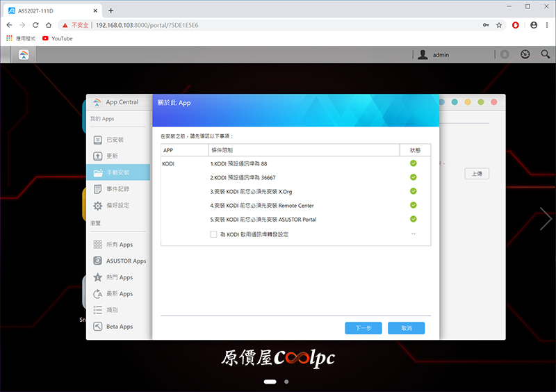Select the Beta Apps icon
The width and height of the screenshot is (556, 392).
click(x=97, y=327)
